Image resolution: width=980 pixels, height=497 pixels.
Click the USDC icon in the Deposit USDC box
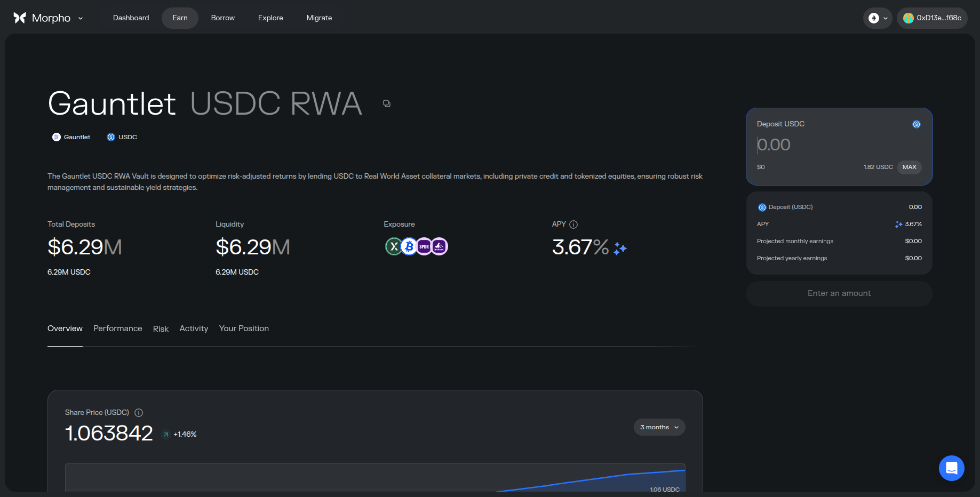pyautogui.click(x=917, y=124)
